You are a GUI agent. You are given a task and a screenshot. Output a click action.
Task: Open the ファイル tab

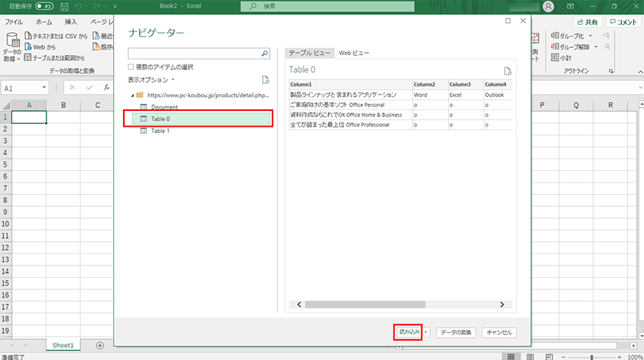tap(14, 21)
